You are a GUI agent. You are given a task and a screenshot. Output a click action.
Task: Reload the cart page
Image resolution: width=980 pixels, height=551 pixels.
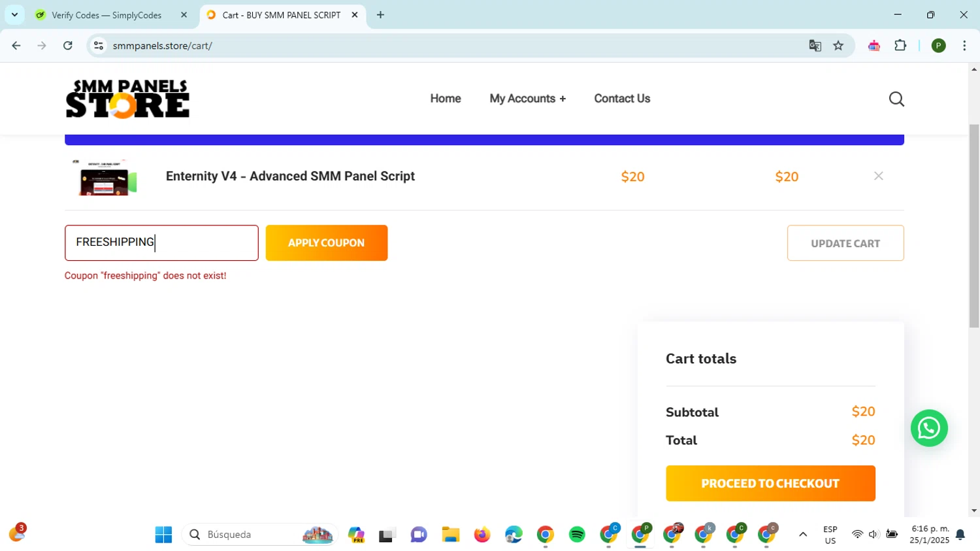tap(68, 46)
